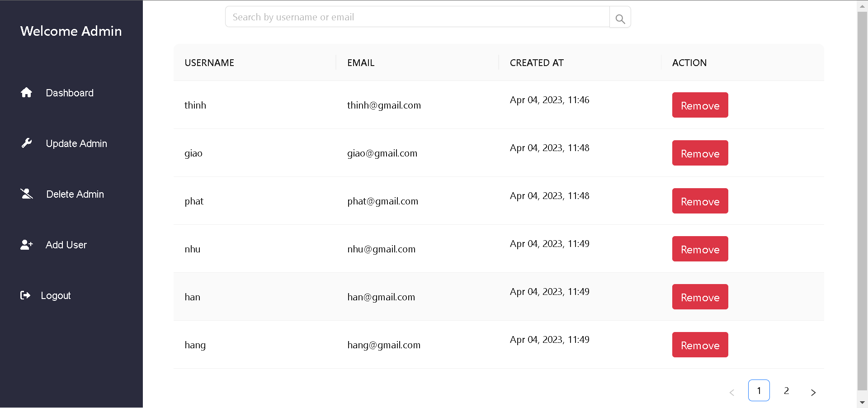The image size is (868, 408).
Task: Click the next page right arrow
Action: click(x=814, y=393)
